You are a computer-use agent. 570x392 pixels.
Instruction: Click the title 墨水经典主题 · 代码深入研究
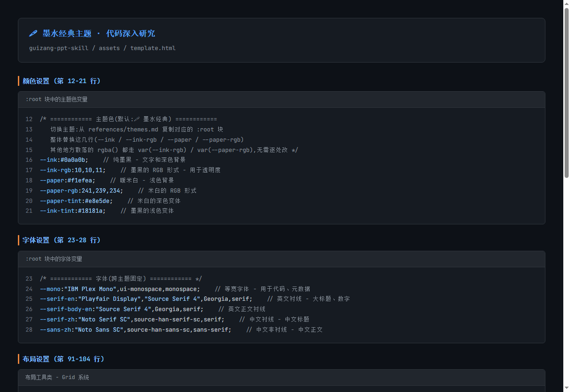(99, 34)
